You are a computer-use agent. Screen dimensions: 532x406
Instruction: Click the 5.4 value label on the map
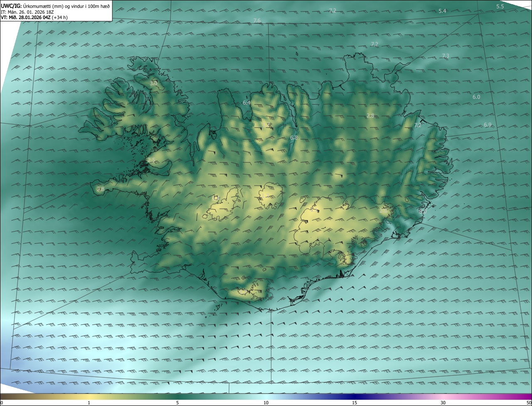(x=442, y=11)
